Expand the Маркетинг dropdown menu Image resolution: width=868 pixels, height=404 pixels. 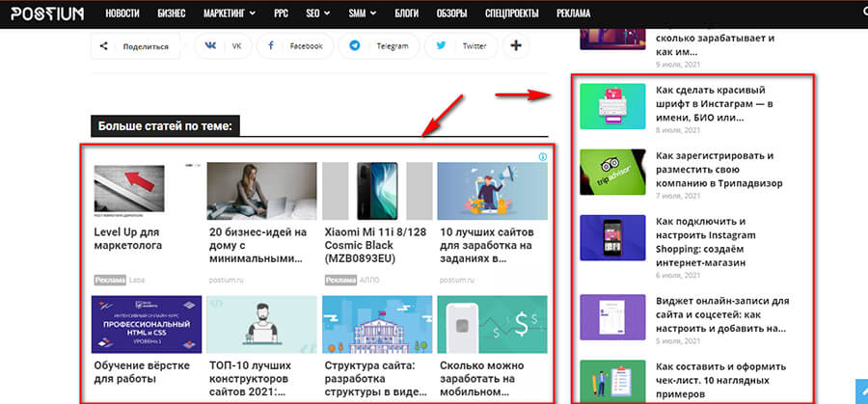(x=230, y=14)
